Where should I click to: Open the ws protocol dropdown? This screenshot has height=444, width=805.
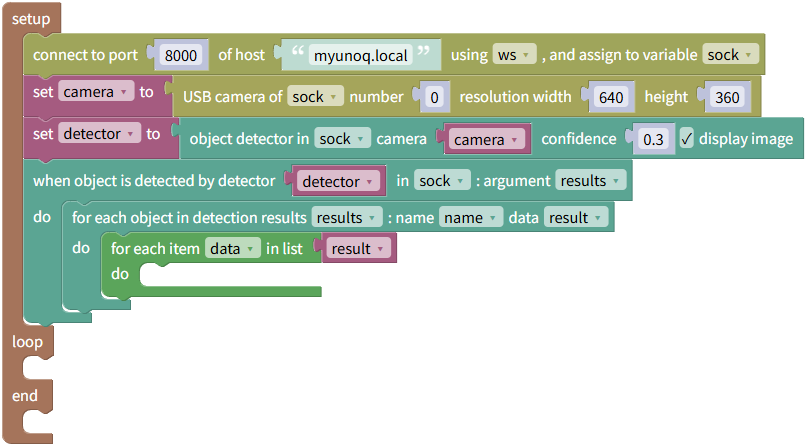(514, 54)
